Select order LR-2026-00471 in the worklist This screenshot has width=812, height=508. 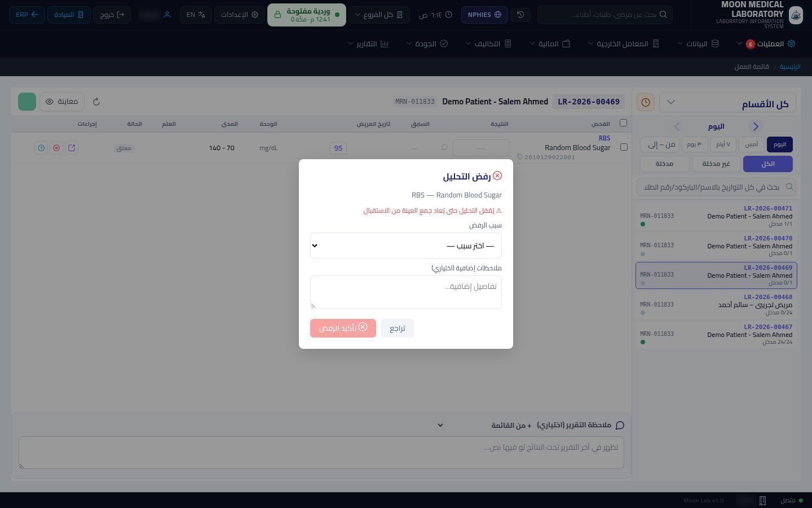[x=716, y=216]
